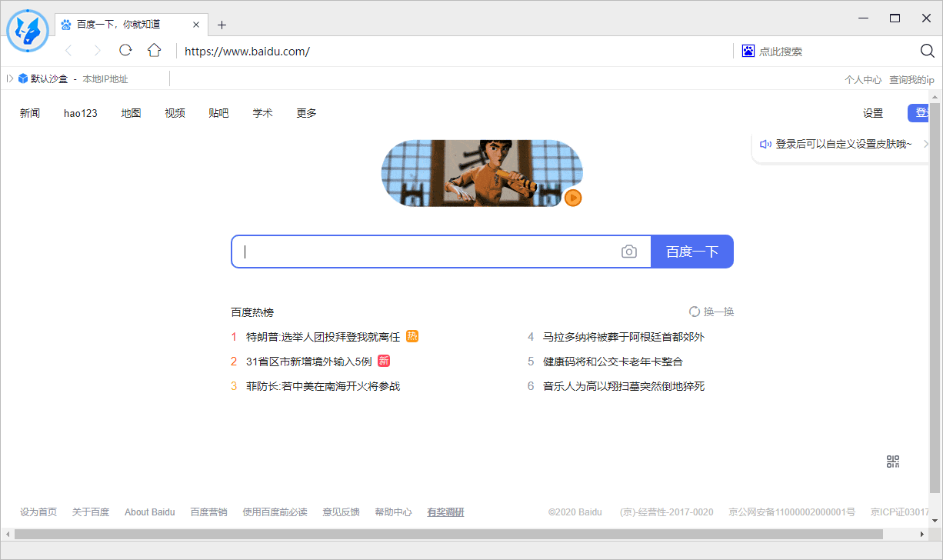
Task: Expand the sandbox panel triangle
Action: [10, 78]
